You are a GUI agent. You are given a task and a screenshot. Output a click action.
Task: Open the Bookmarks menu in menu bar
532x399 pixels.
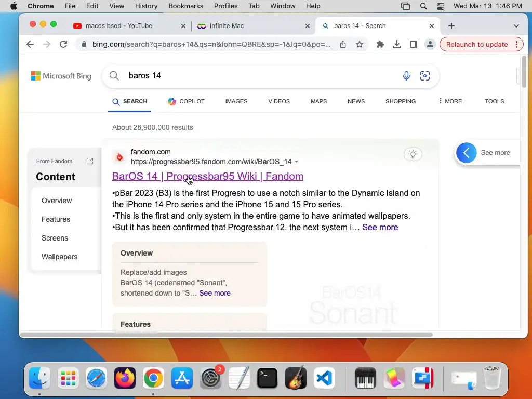(x=185, y=6)
